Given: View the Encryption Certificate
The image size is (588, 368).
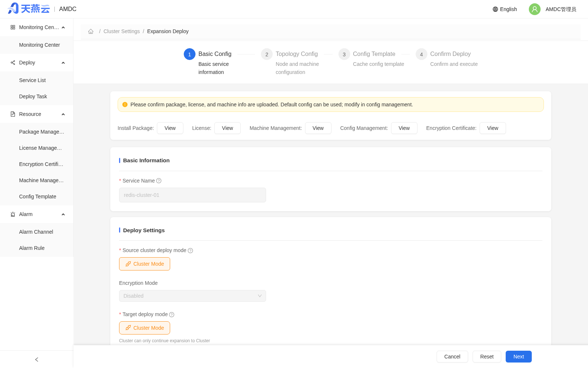Looking at the screenshot, I should [x=493, y=128].
